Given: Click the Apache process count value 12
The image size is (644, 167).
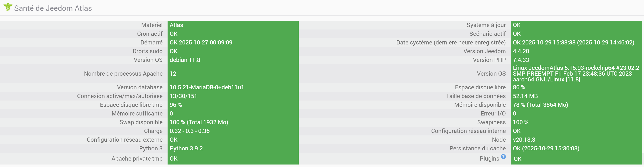Looking at the screenshot, I should pos(173,74).
